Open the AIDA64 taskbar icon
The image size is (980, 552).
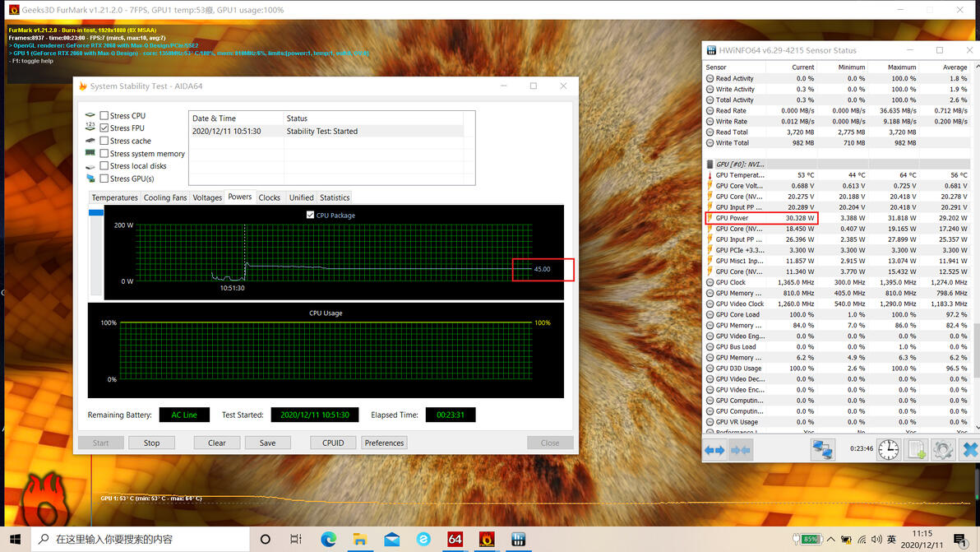[455, 539]
